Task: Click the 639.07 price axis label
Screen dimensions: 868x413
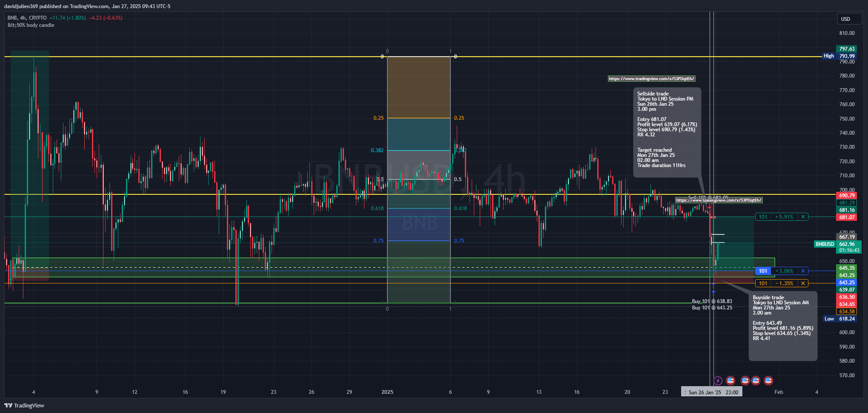Action: coord(847,290)
